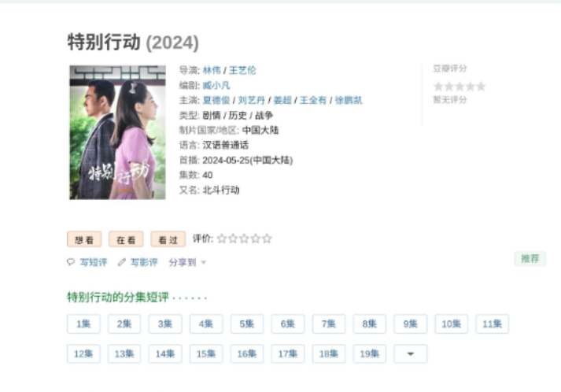Open actor 夏德俊's profile link
This screenshot has width=561, height=392.
point(216,100)
